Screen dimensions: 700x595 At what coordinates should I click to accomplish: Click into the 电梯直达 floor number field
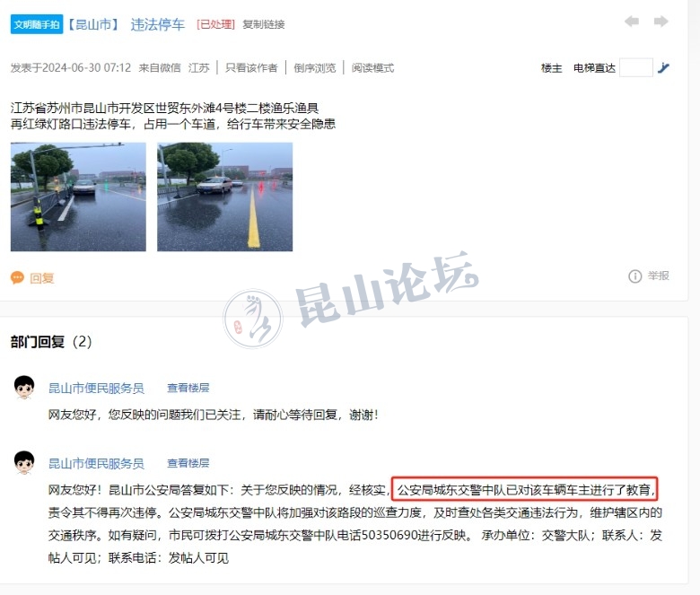tap(636, 68)
